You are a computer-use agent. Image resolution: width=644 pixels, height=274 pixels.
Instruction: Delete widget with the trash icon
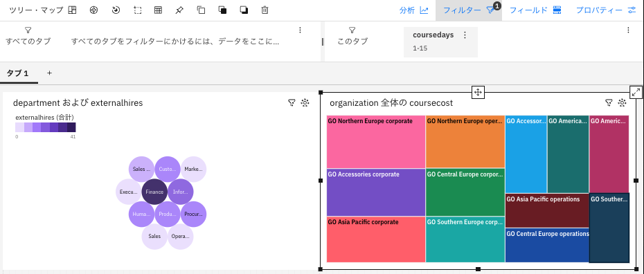coord(265,10)
